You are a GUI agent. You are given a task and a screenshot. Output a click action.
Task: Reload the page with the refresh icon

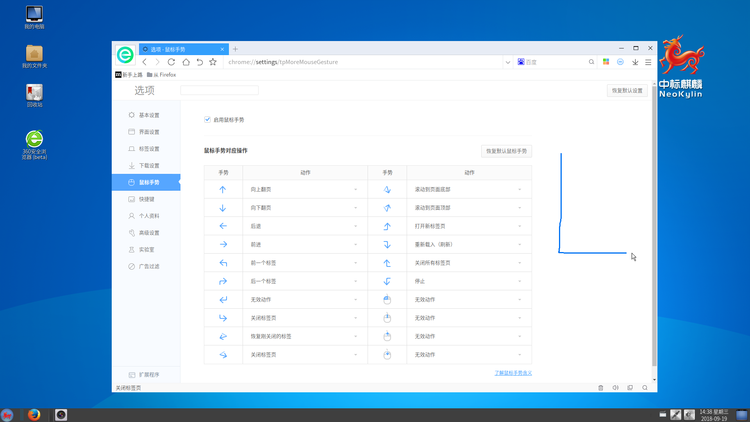[171, 62]
